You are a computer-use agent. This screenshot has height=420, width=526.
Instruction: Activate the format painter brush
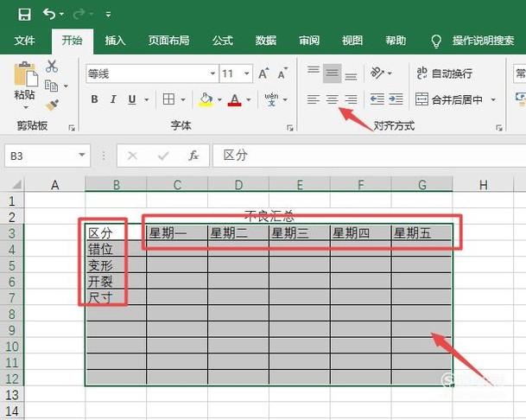(53, 105)
